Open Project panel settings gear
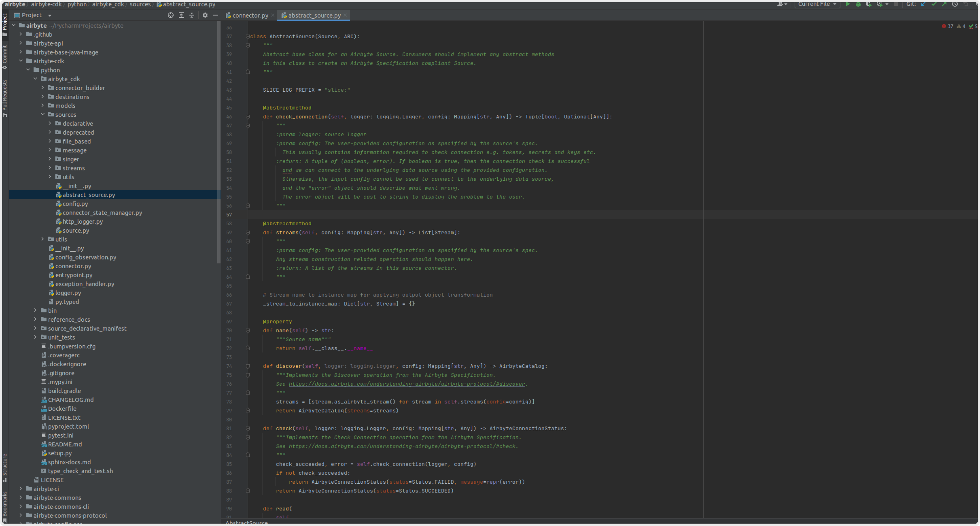This screenshot has width=980, height=526. [205, 15]
